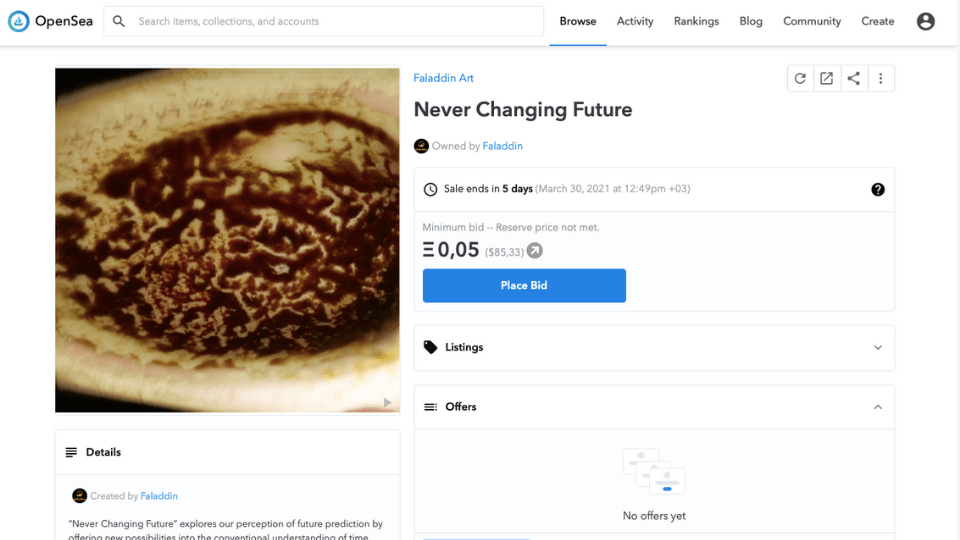Click the Never Changing Future artwork image
This screenshot has width=960, height=540.
pos(227,240)
